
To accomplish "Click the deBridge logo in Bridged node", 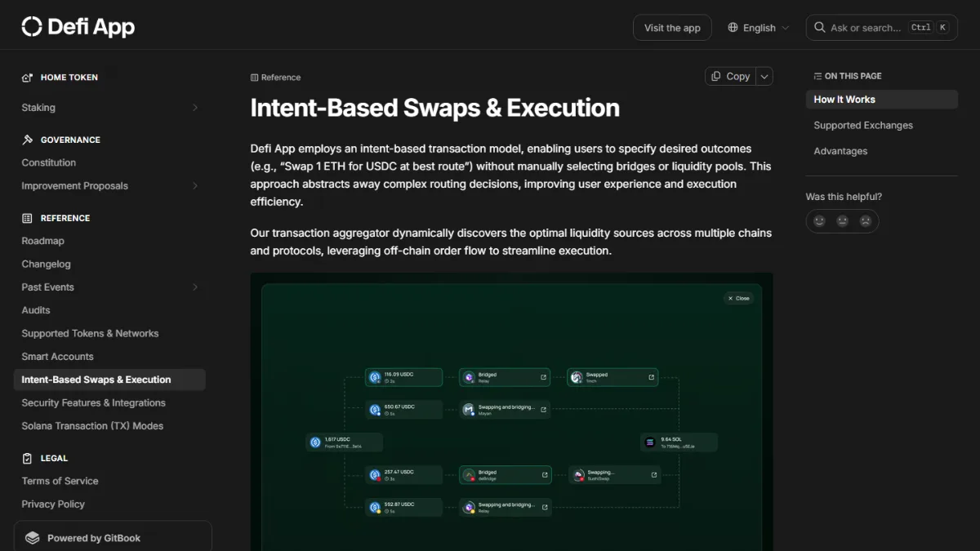I will (x=469, y=475).
